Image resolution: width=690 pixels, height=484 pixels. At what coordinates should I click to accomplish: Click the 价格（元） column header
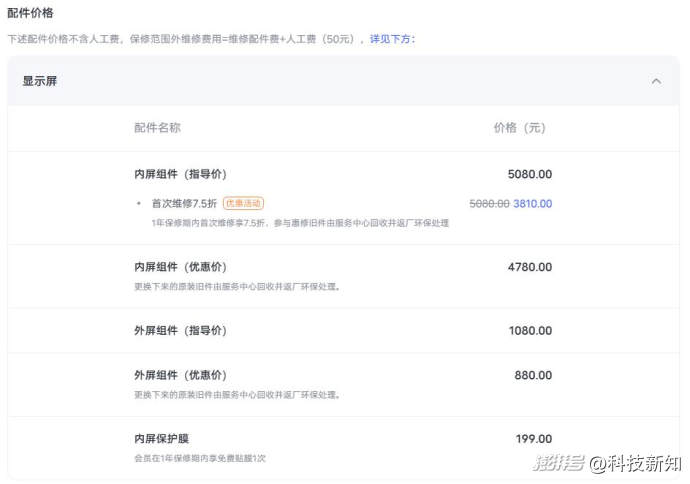coord(520,128)
